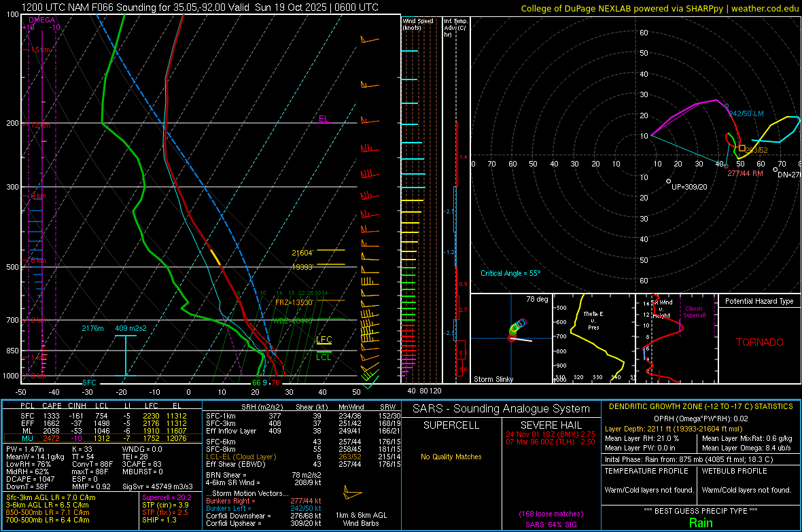
Task: Click the 'Critical Angle = 55°' text
Action: pos(510,273)
